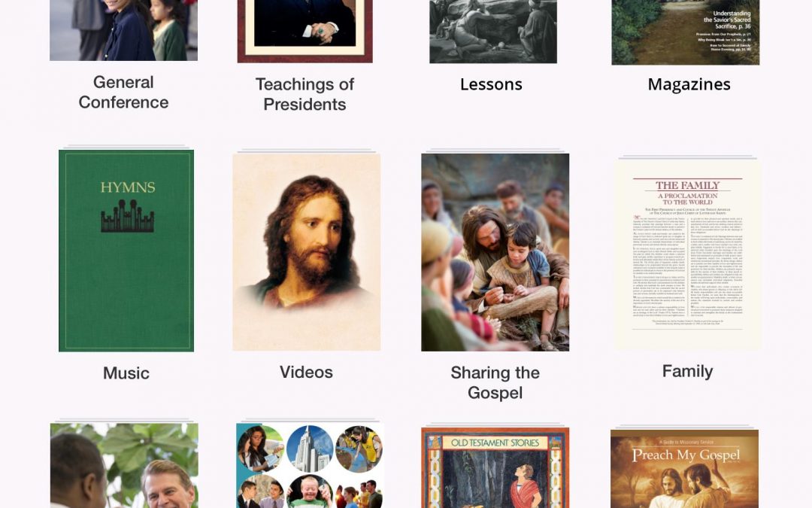Screen dimensions: 812x508
Task: Click the Videos label
Action: click(x=307, y=373)
